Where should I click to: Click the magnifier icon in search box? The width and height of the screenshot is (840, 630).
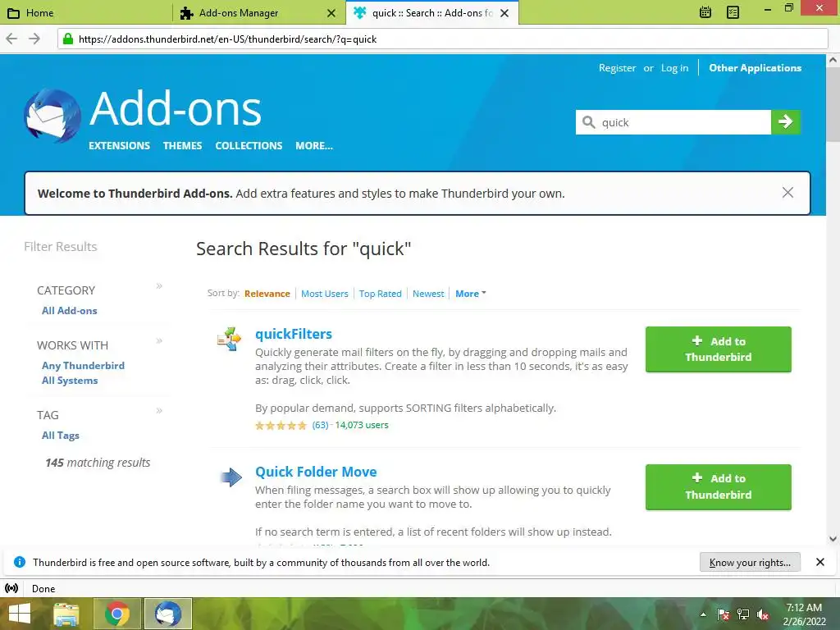(x=589, y=122)
